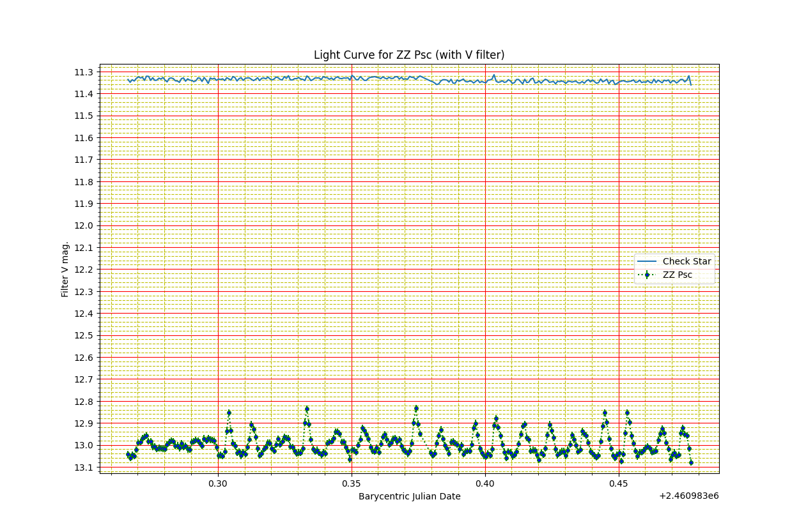Click the 0.30 x-axis tick label
Viewport: 799px width, 532px height.
pos(218,483)
